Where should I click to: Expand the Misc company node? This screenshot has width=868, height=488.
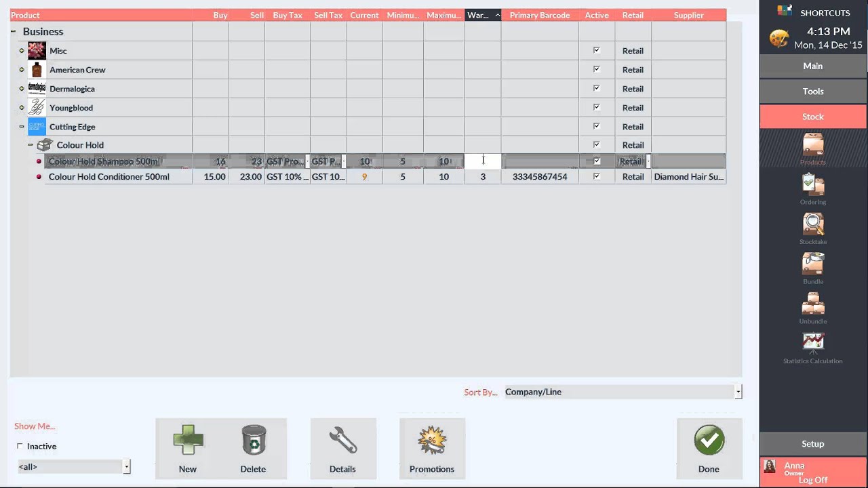[22, 51]
